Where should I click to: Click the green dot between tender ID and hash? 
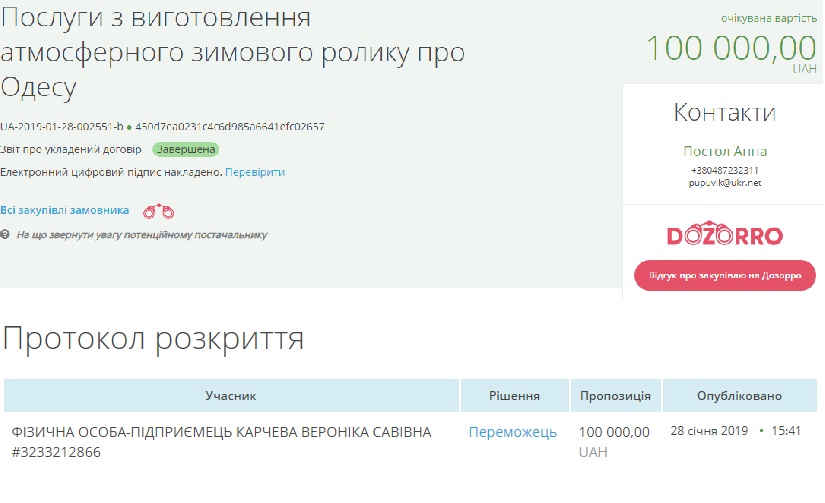(130, 127)
